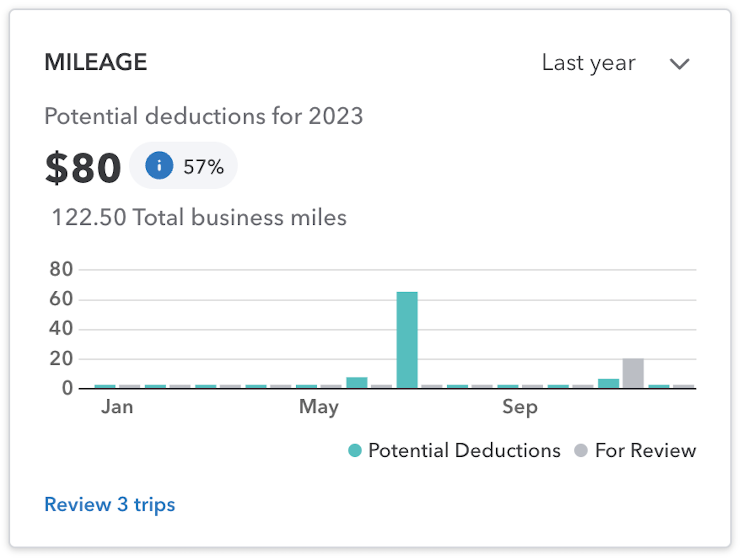
Task: Select the tall gray For Review bar
Action: [633, 373]
